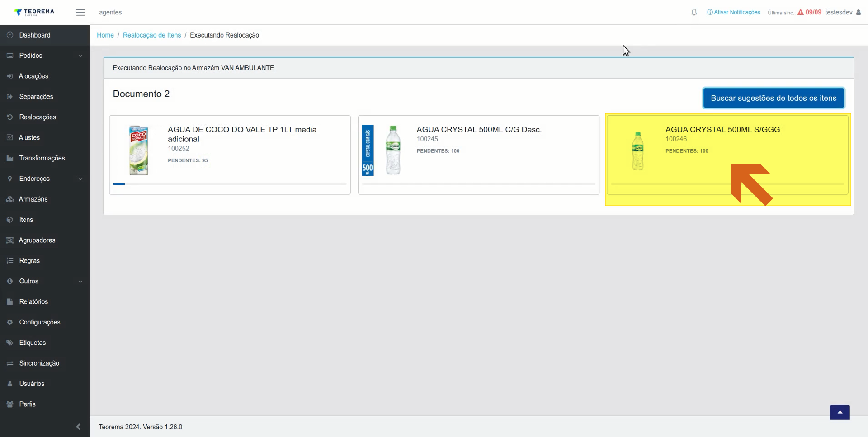Click the PENDENTES: 95 label
Viewport: 868px width, 437px height.
tap(188, 160)
